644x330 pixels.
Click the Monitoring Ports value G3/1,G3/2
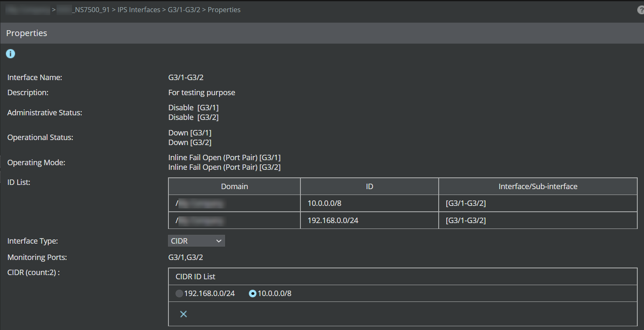(186, 257)
